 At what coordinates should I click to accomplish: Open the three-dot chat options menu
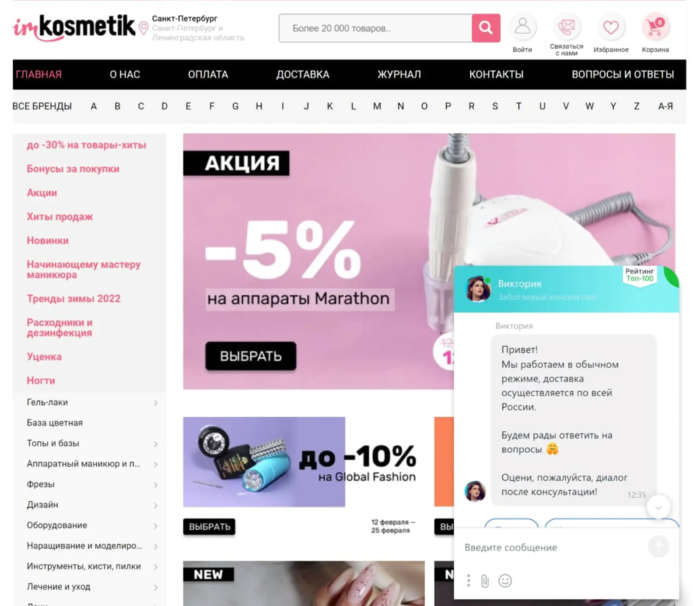(x=468, y=581)
